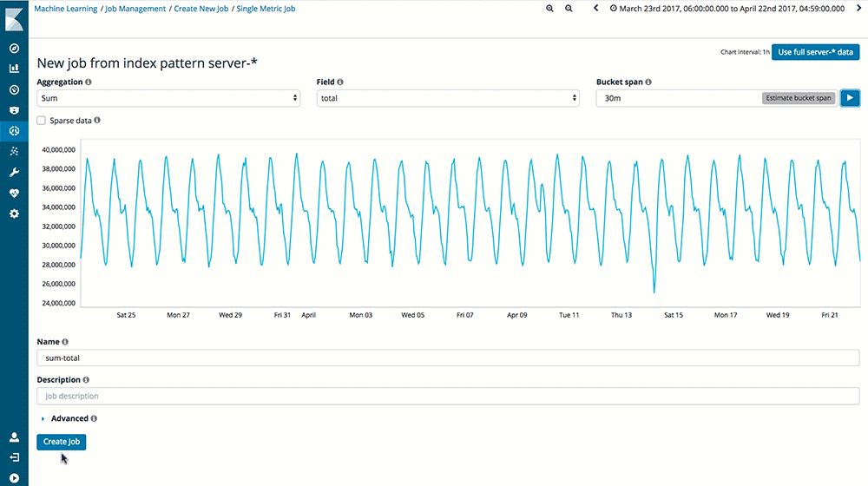Screen dimensions: 868x486
Task: Open the user profile icon in the sidebar
Action: click(14, 437)
